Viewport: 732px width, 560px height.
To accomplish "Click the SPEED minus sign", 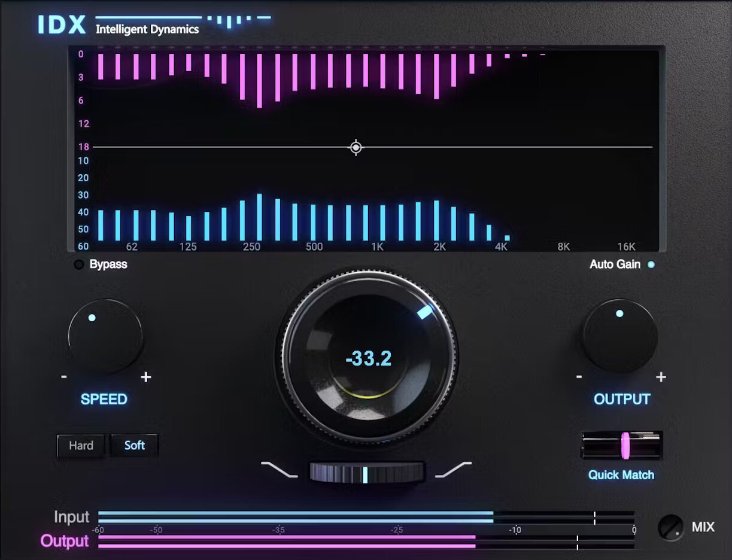I will click(x=64, y=377).
